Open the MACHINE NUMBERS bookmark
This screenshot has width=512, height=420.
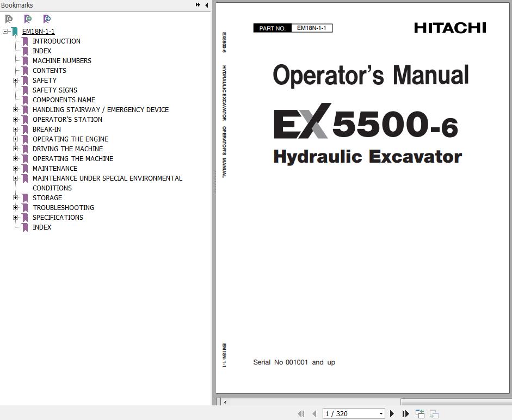[61, 61]
